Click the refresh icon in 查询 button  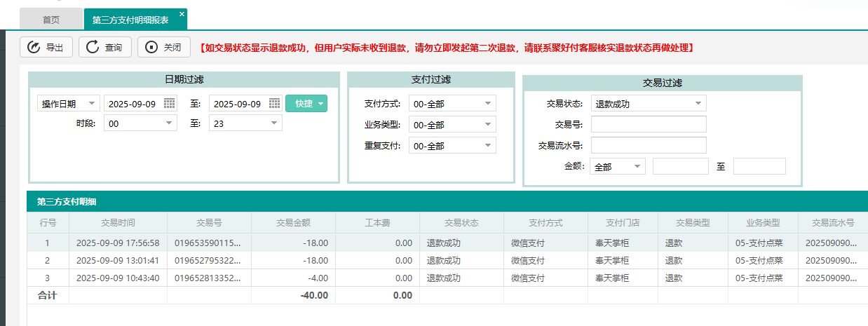(x=93, y=48)
